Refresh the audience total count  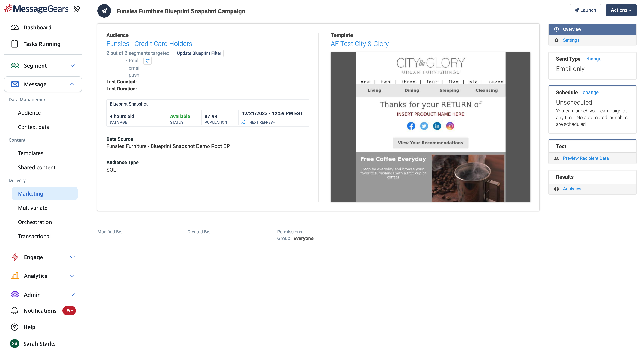147,61
